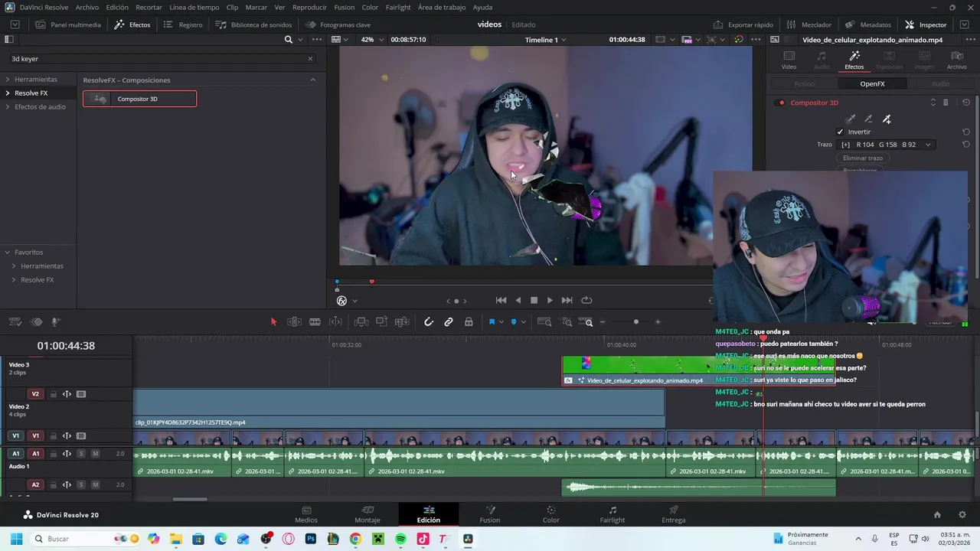980x551 pixels.
Task: Zoom out timeline with minus button
Action: tap(603, 322)
